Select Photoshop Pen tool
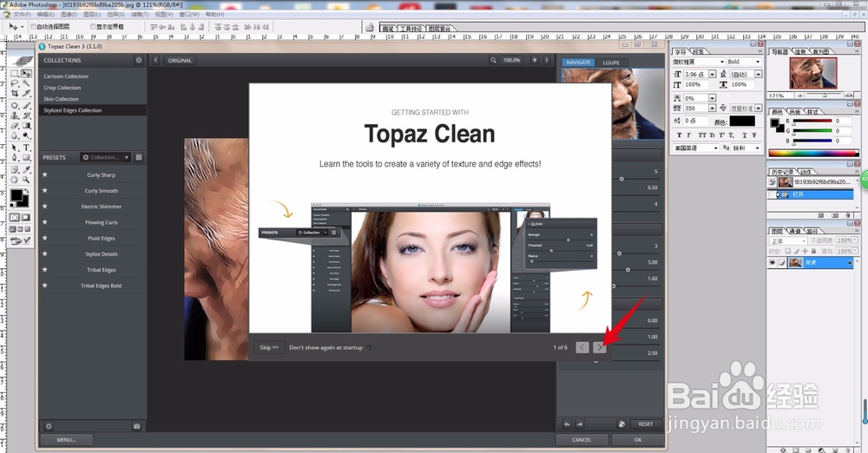The height and width of the screenshot is (453, 868). (15, 159)
